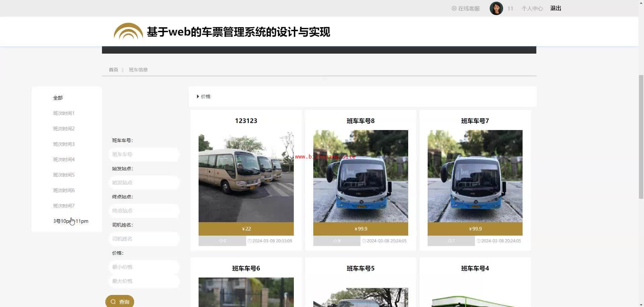Click the timestamp on the 班车车号8 card

pos(384,241)
